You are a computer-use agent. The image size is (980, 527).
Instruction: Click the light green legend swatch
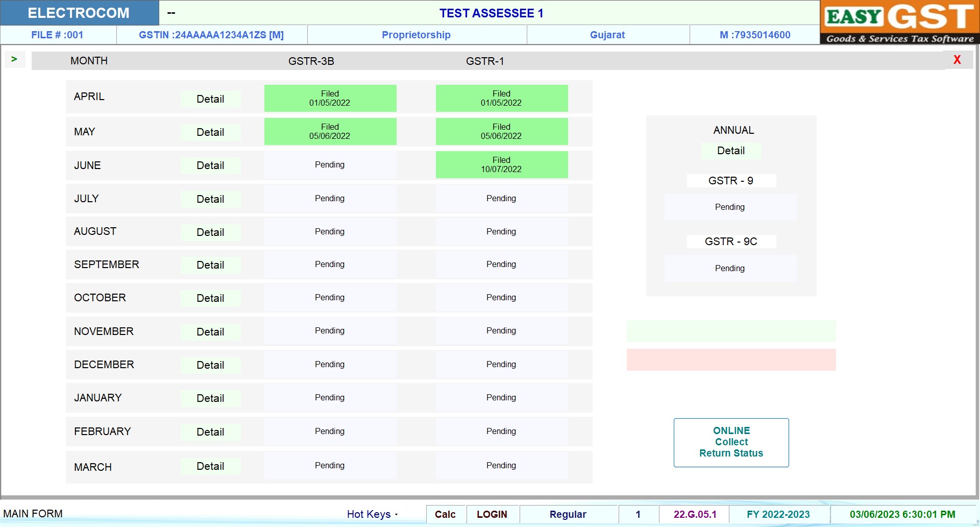731,331
